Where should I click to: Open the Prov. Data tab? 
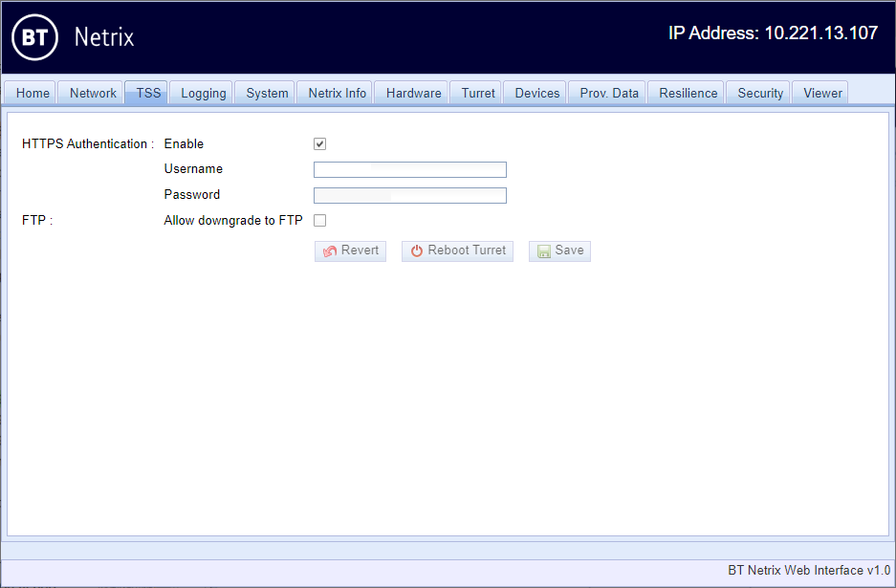point(609,93)
